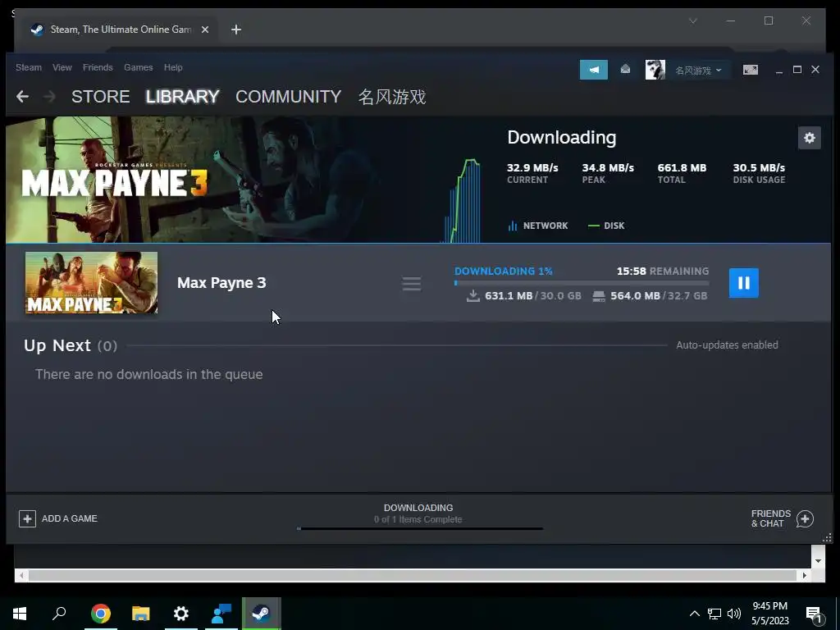Click the Steam window resize grip
The width and height of the screenshot is (840, 630).
pos(827,538)
